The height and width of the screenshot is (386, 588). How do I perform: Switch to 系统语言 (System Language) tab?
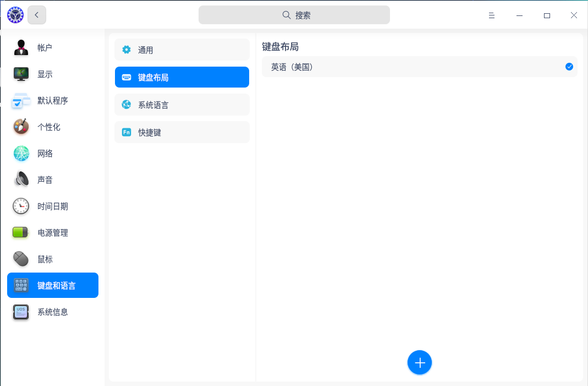[182, 105]
